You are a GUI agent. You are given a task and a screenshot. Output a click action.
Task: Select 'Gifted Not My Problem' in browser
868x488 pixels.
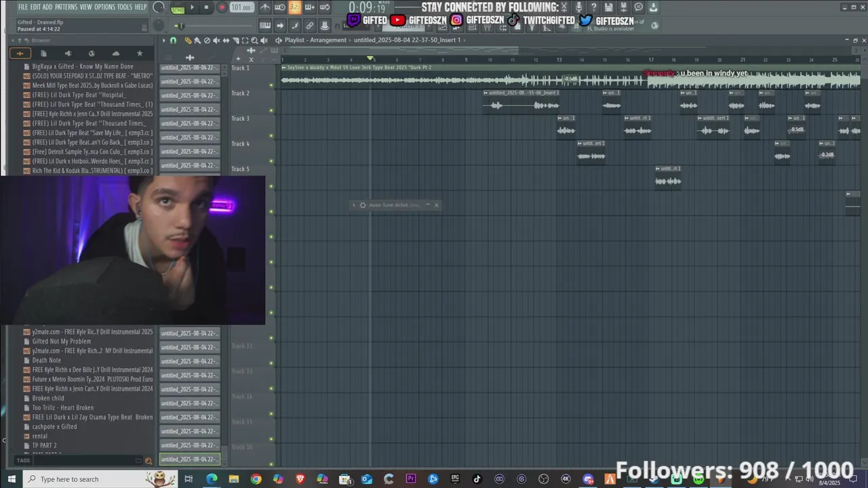coord(61,342)
